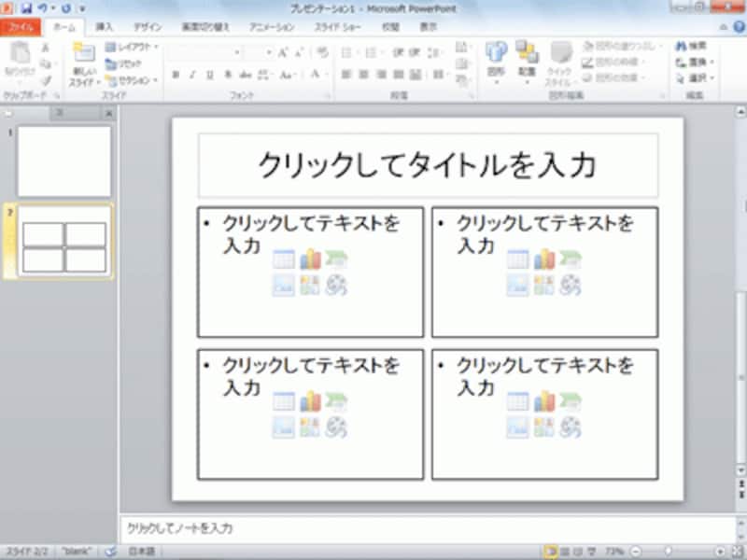
Task: Switch to Slide Sorter view in status bar
Action: click(x=565, y=552)
